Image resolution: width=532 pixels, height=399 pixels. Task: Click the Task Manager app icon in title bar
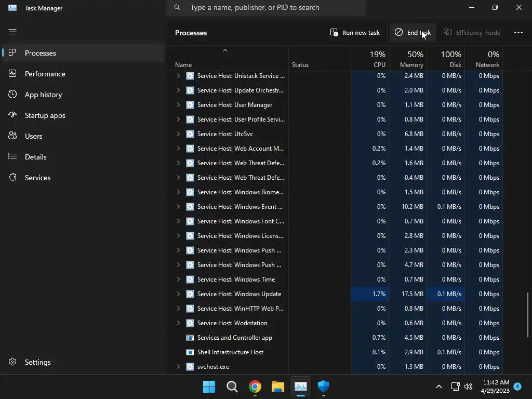tap(12, 8)
